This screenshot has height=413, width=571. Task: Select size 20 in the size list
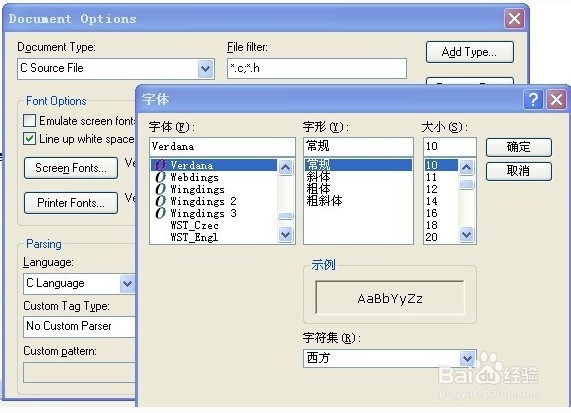tap(441, 237)
